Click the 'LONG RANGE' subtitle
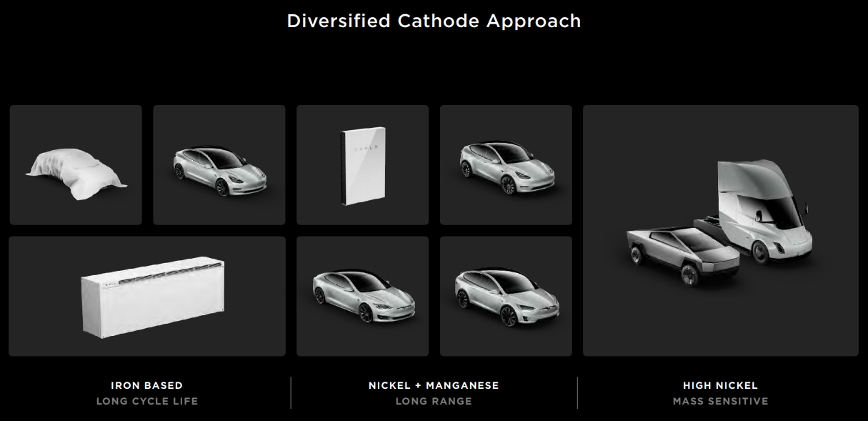This screenshot has height=421, width=868. point(434,401)
